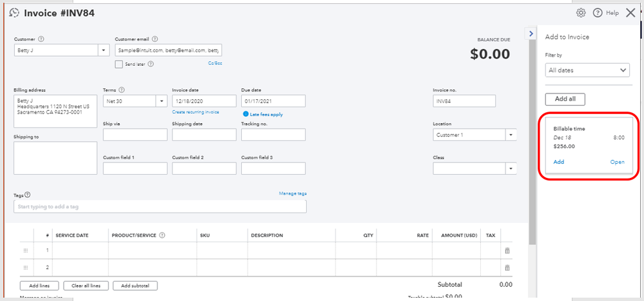Screen dimensions: 644x301
Task: Expand the All dates filter dropdown
Action: click(x=623, y=70)
